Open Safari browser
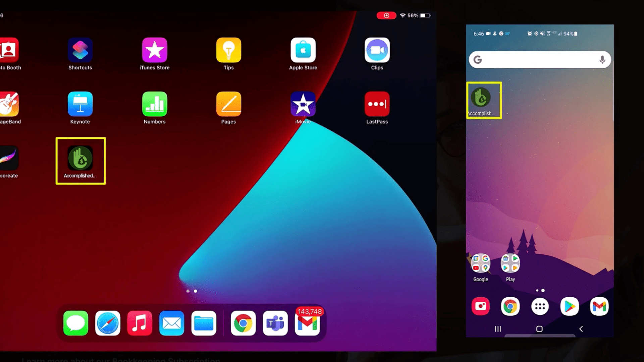The width and height of the screenshot is (644, 362). [x=108, y=323]
